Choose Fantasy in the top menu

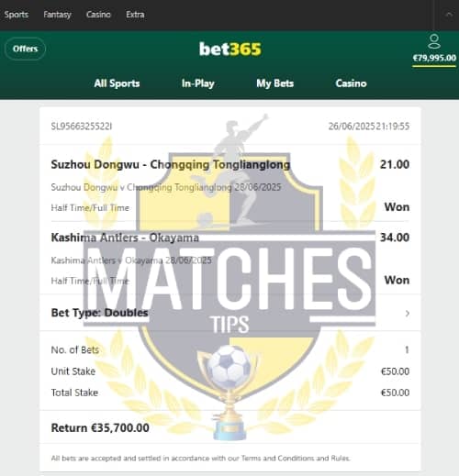click(x=57, y=15)
